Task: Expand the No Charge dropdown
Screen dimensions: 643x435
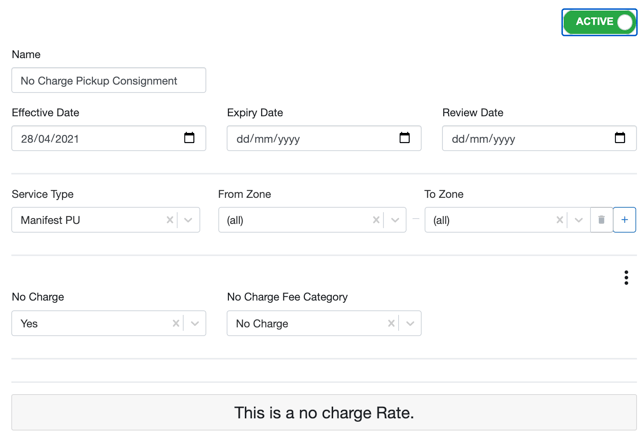Action: [195, 324]
